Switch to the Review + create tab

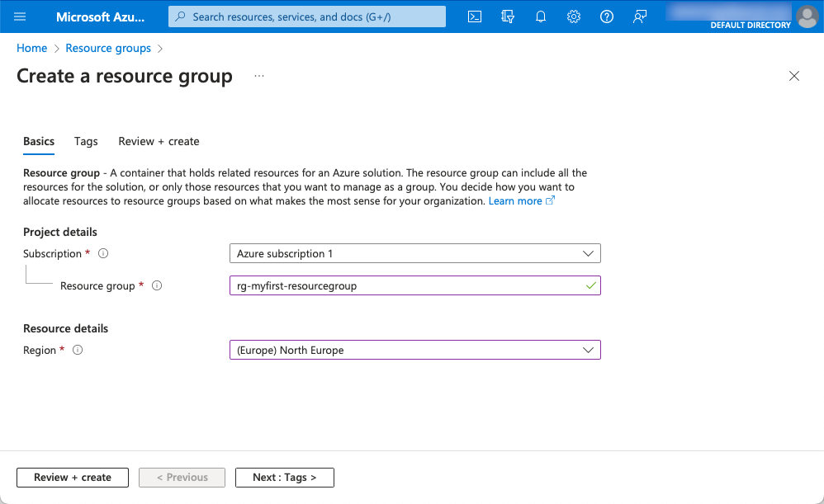(x=159, y=141)
